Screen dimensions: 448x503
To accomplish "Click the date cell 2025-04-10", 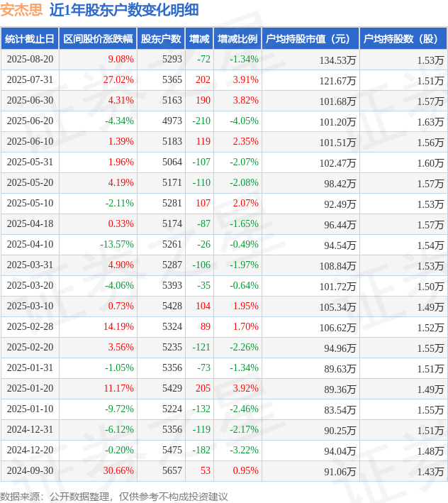I will (30, 244).
